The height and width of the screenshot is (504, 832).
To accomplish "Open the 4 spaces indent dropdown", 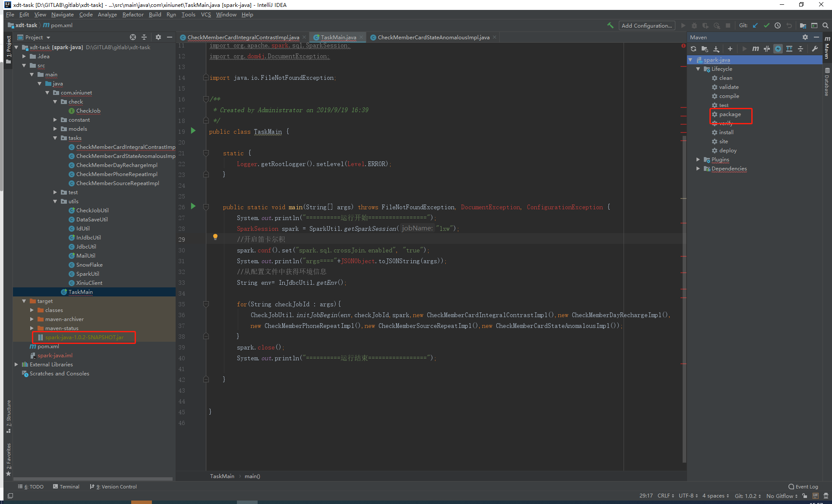I will tap(716, 496).
